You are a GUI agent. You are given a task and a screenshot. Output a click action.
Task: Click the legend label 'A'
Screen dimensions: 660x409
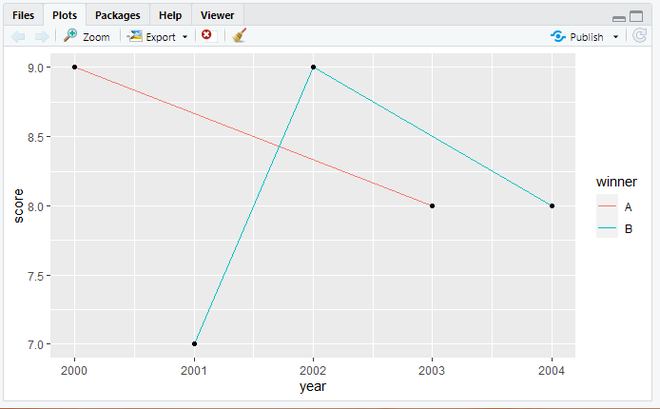pyautogui.click(x=628, y=207)
